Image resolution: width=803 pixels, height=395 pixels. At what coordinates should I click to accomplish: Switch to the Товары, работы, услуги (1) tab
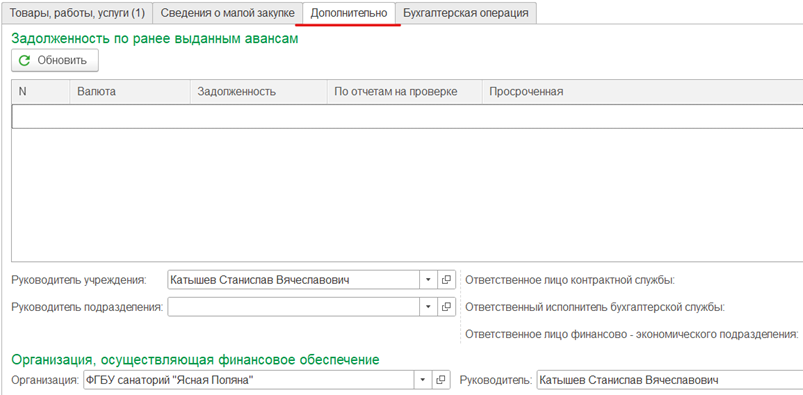(77, 13)
